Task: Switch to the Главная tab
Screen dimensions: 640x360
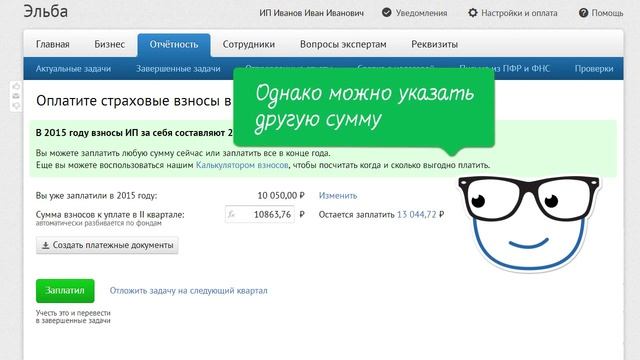Action: point(53,44)
